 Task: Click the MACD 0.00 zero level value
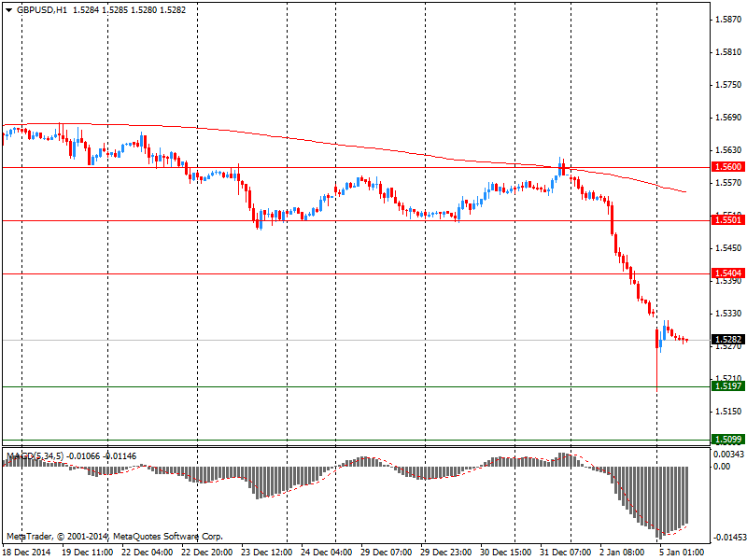point(722,467)
